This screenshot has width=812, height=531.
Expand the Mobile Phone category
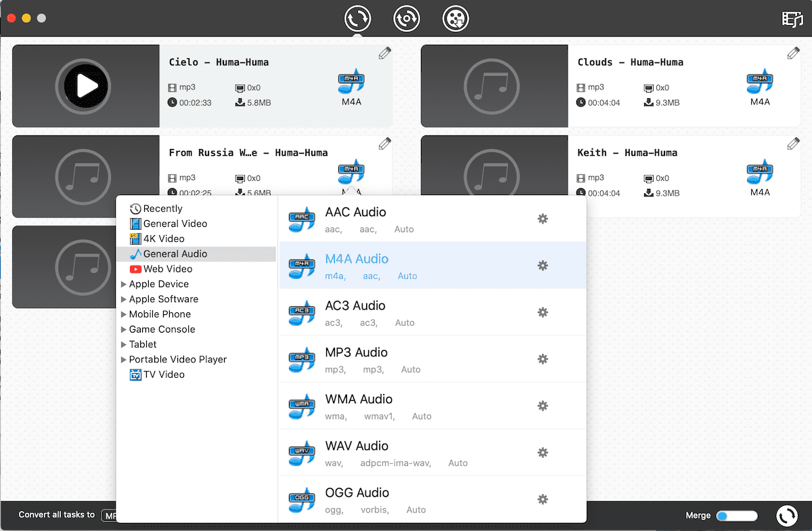pos(124,314)
